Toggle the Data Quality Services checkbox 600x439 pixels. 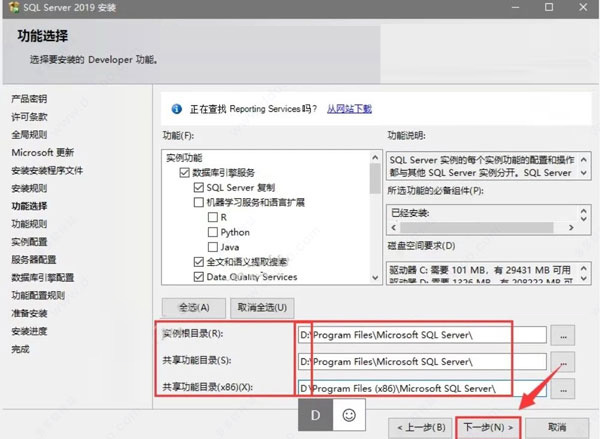(x=199, y=277)
